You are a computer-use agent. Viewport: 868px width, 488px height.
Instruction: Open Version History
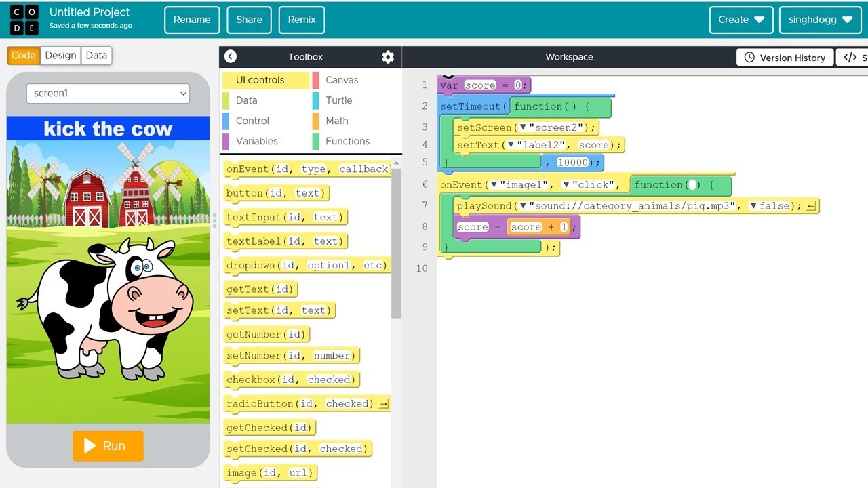(785, 58)
